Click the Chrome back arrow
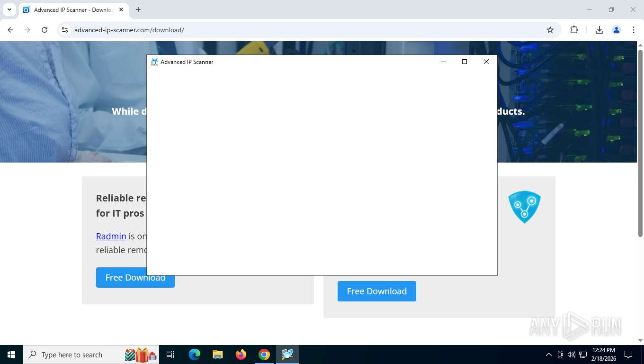 (x=10, y=30)
